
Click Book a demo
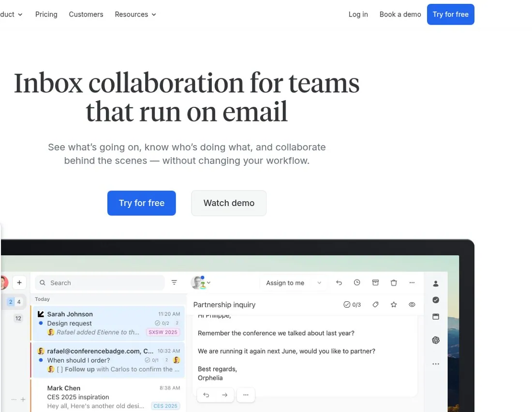(400, 14)
